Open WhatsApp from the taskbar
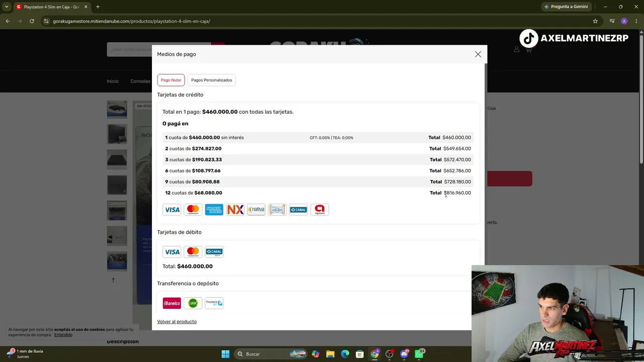644x362 pixels. pos(419,354)
